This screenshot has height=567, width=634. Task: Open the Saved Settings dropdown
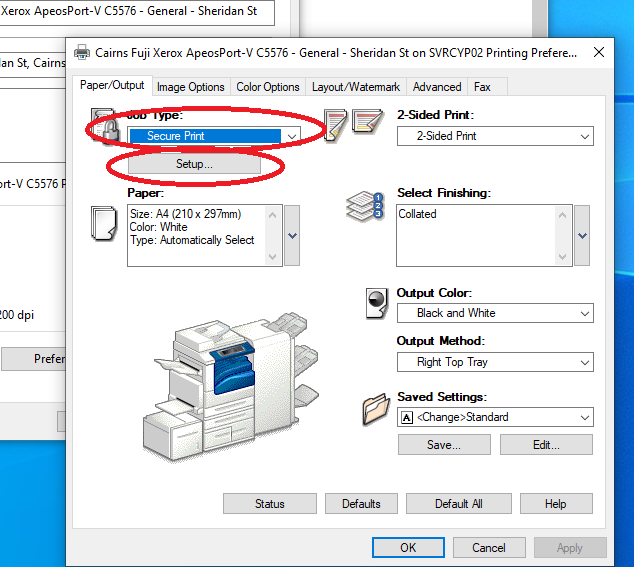(495, 417)
